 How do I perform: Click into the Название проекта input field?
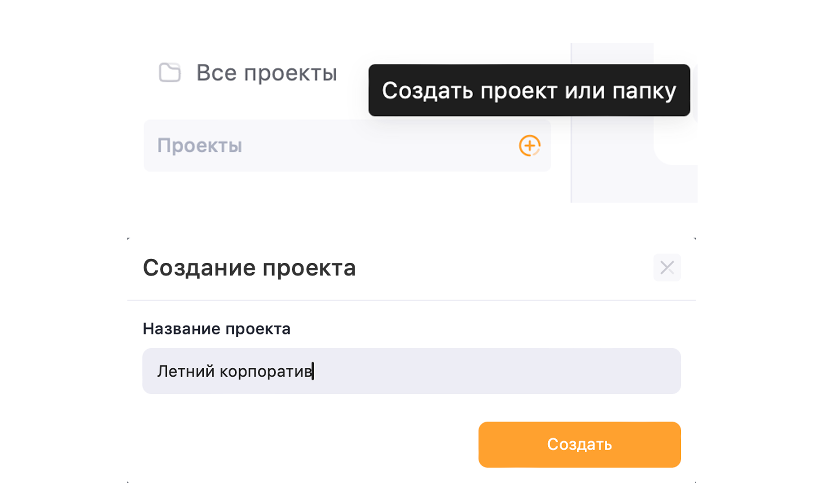pyautogui.click(x=412, y=371)
